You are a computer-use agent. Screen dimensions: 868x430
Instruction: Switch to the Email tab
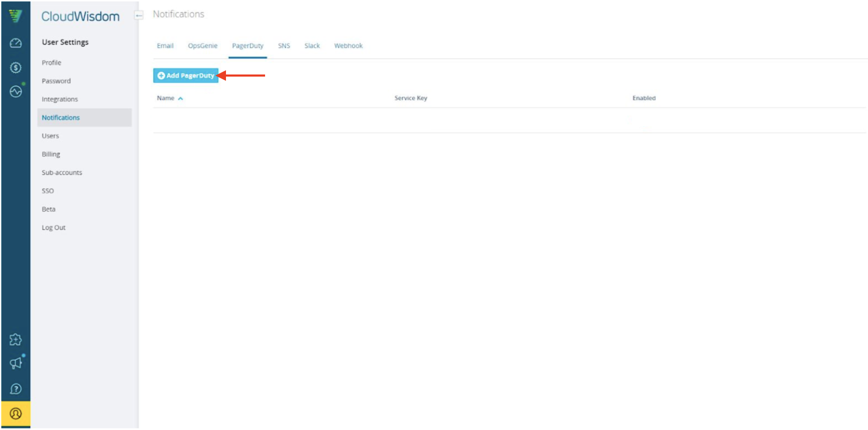[x=165, y=46]
